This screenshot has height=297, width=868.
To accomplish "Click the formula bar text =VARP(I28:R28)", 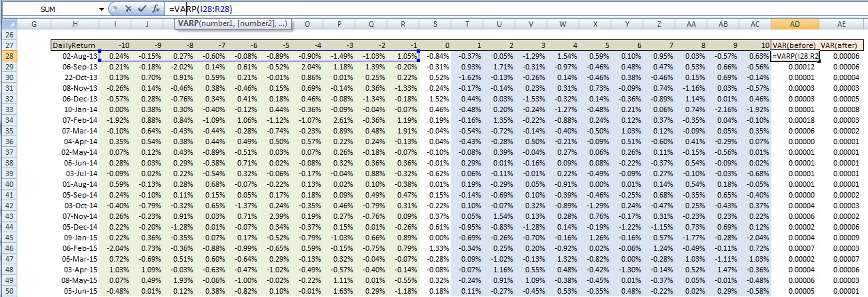I will click(x=201, y=9).
